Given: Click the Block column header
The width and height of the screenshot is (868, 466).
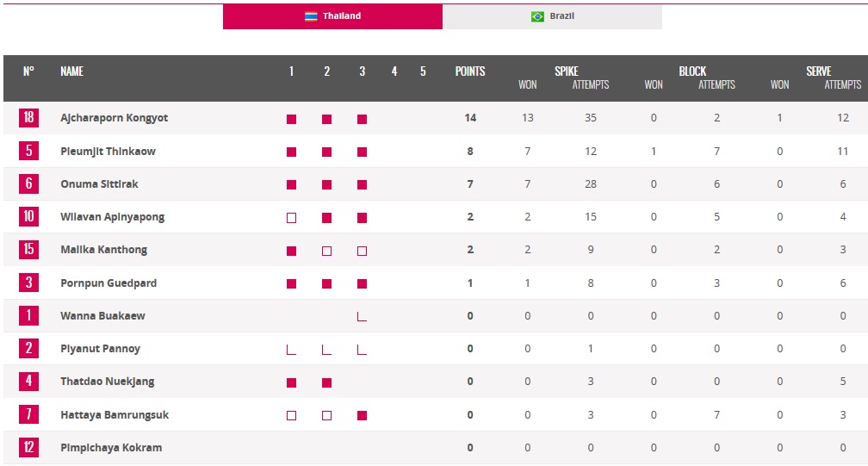Looking at the screenshot, I should pyautogui.click(x=692, y=71).
